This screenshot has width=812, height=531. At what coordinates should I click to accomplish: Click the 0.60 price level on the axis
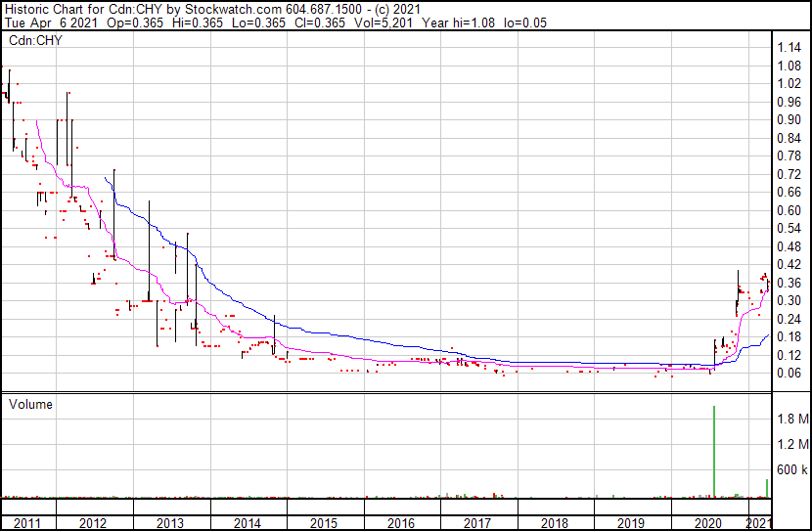tap(788, 210)
